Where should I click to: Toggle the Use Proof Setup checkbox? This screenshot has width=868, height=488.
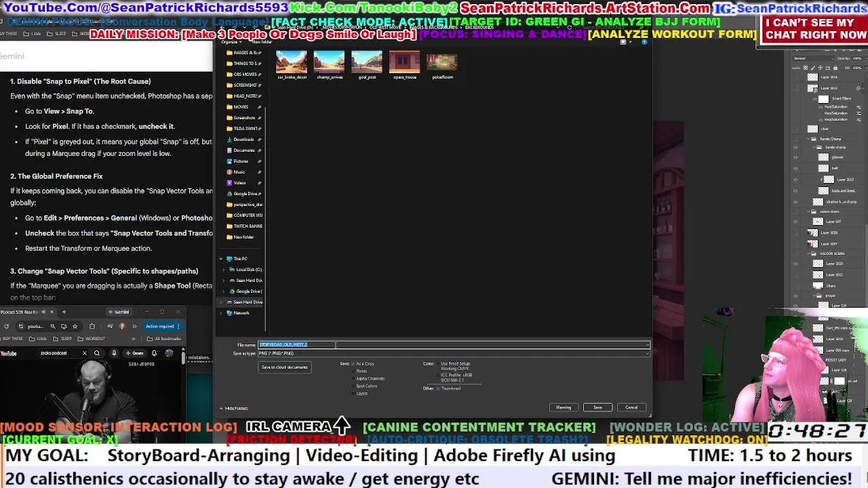[438, 364]
